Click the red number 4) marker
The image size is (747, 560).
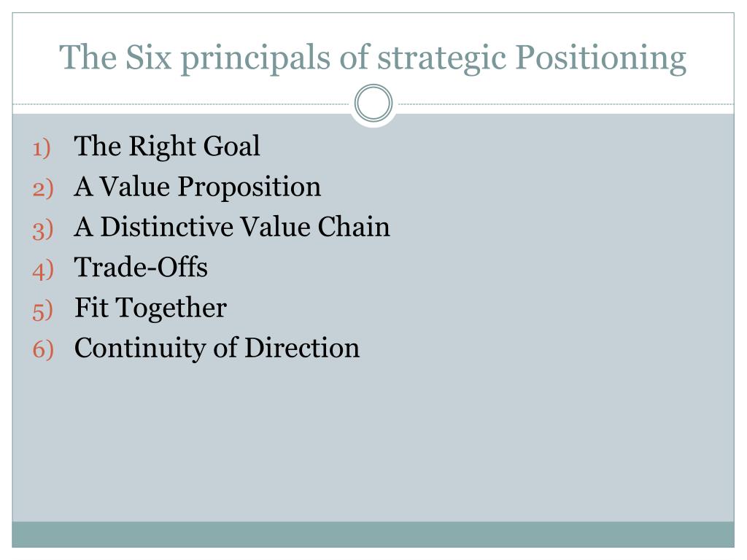tap(43, 270)
